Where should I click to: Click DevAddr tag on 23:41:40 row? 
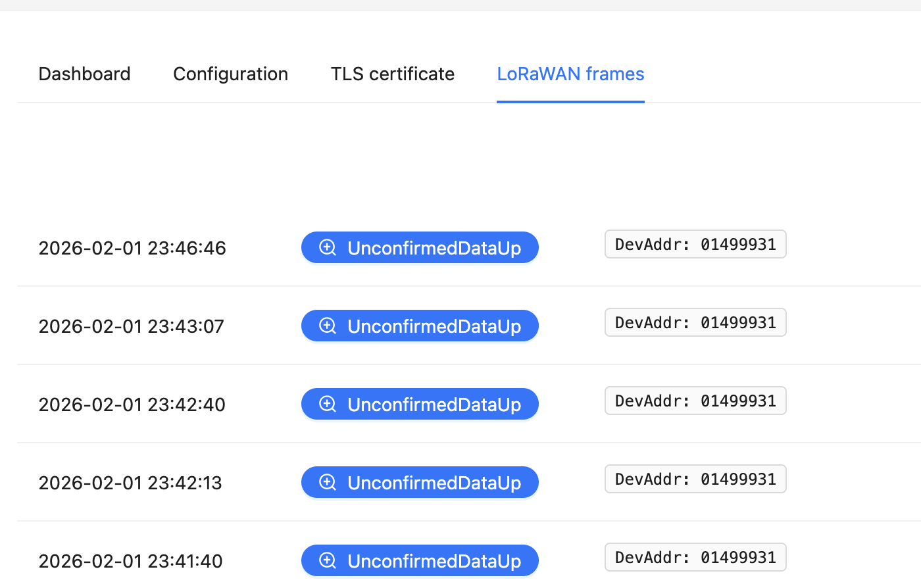point(695,558)
